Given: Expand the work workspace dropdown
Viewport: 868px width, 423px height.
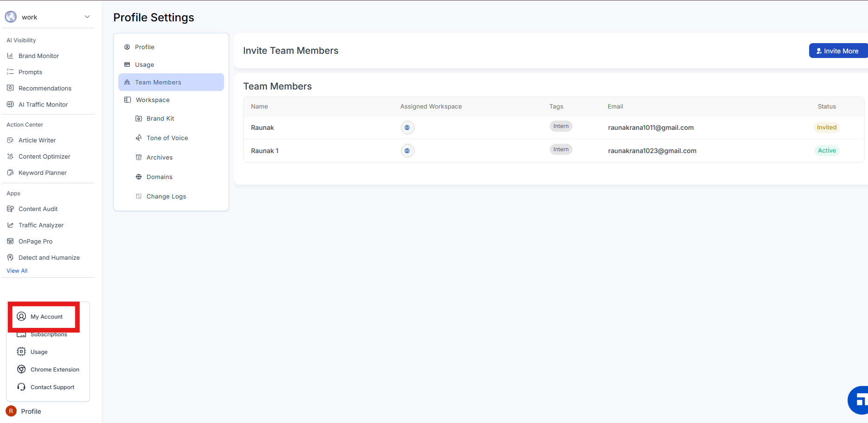Looking at the screenshot, I should [x=87, y=17].
